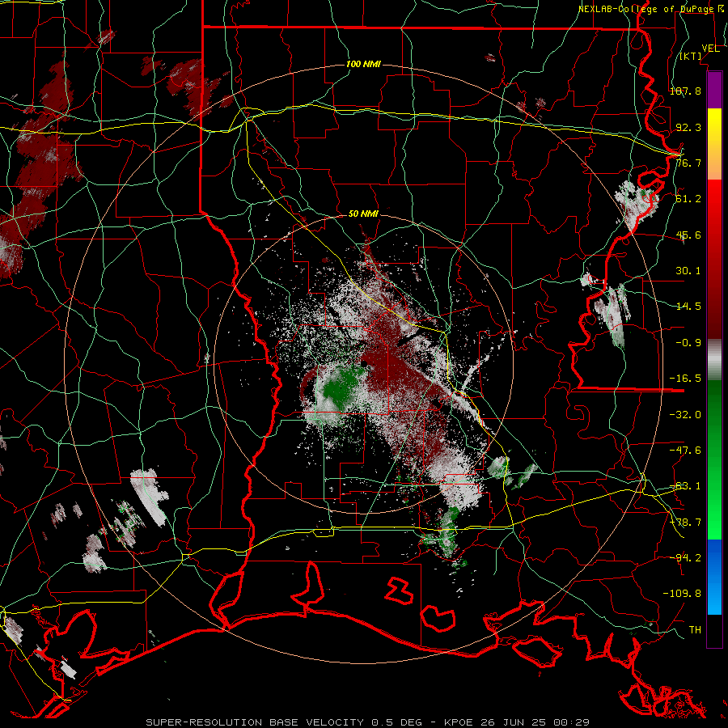Image resolution: width=728 pixels, height=728 pixels.
Task: Click the -94.2 velocity scale value
Action: [685, 557]
